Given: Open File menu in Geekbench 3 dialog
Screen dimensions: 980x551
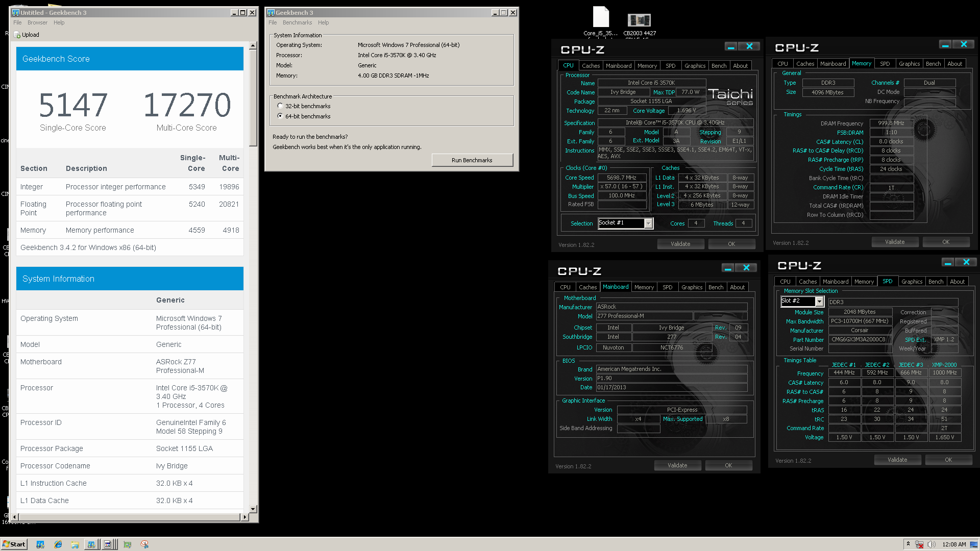Looking at the screenshot, I should 273,22.
